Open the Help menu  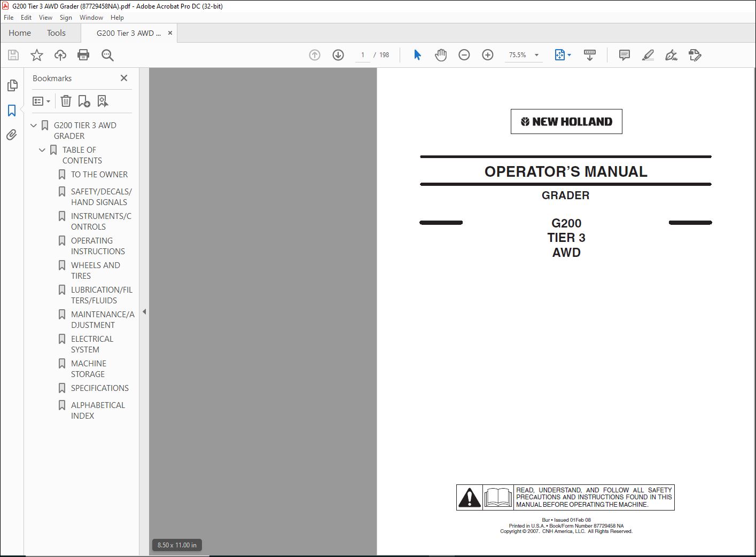click(x=117, y=18)
